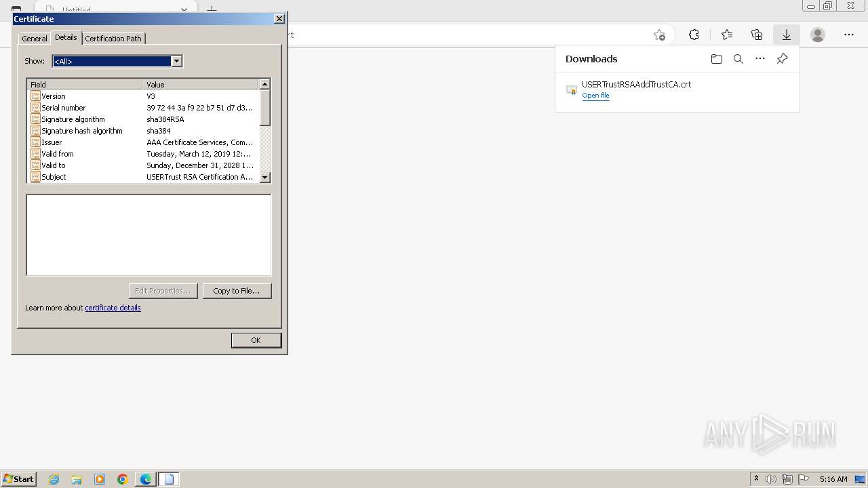Click the Value column header
This screenshot has height=488, width=868.
[x=201, y=84]
